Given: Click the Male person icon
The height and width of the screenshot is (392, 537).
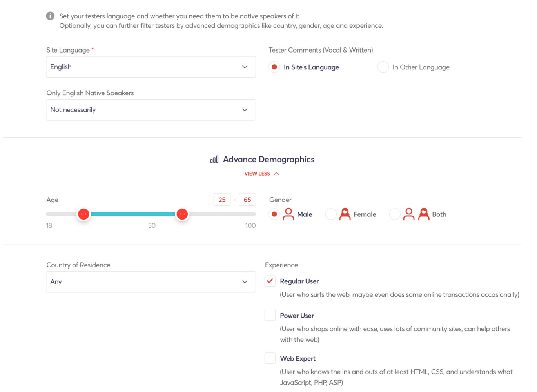Looking at the screenshot, I should (x=288, y=214).
